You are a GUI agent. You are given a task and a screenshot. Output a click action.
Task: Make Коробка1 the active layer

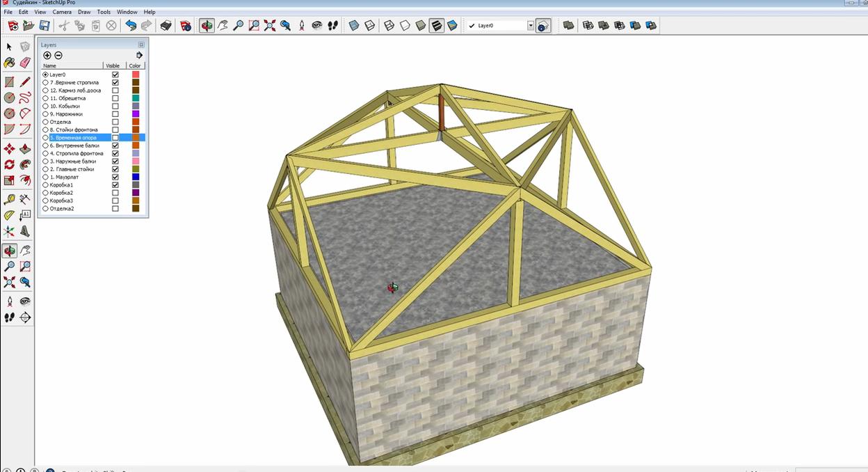tap(46, 185)
